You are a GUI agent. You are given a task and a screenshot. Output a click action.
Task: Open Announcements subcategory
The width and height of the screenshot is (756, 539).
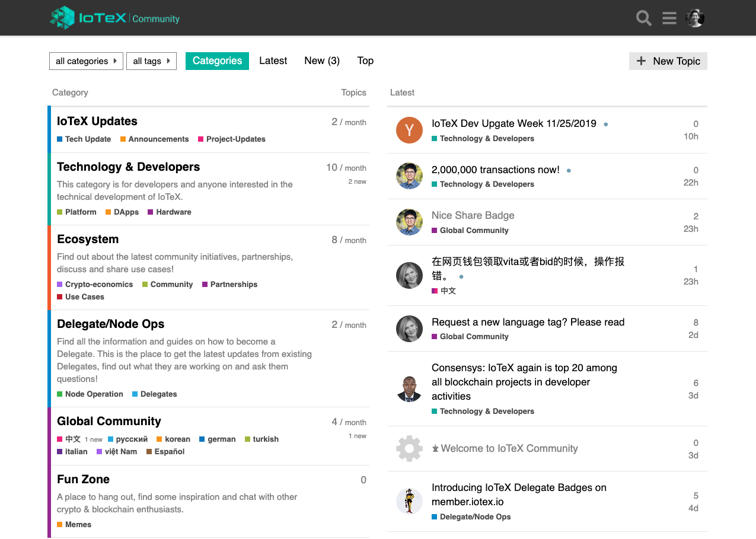(155, 139)
